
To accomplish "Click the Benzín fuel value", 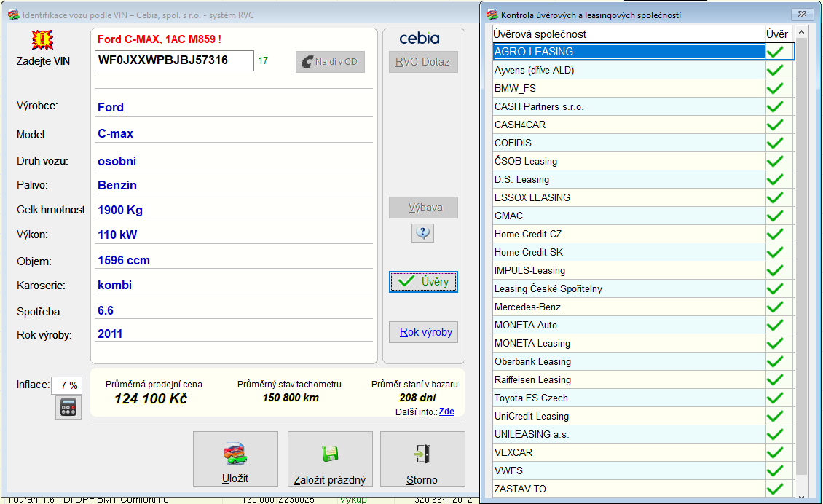I will pyautogui.click(x=117, y=185).
